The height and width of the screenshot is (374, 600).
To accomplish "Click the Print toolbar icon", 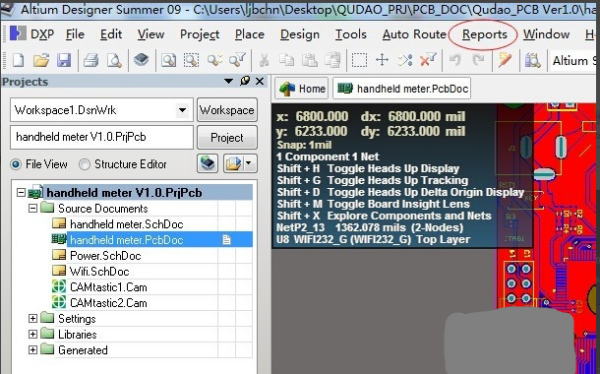I will (91, 60).
